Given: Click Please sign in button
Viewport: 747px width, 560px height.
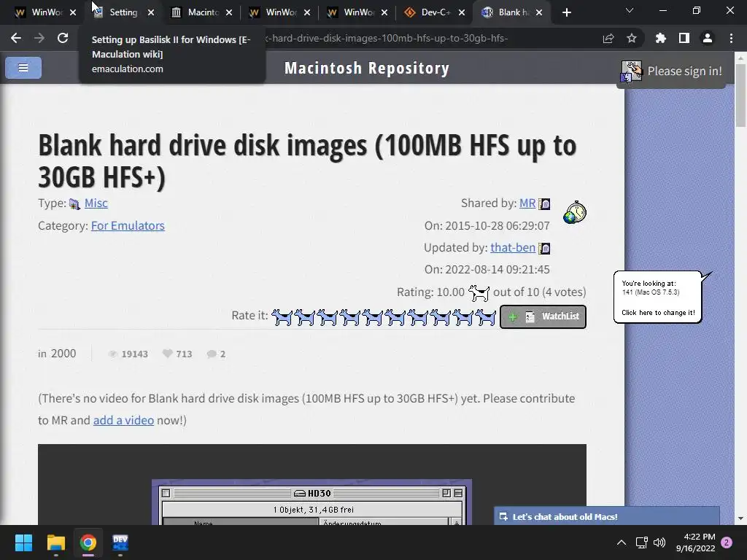Looking at the screenshot, I should [x=671, y=71].
